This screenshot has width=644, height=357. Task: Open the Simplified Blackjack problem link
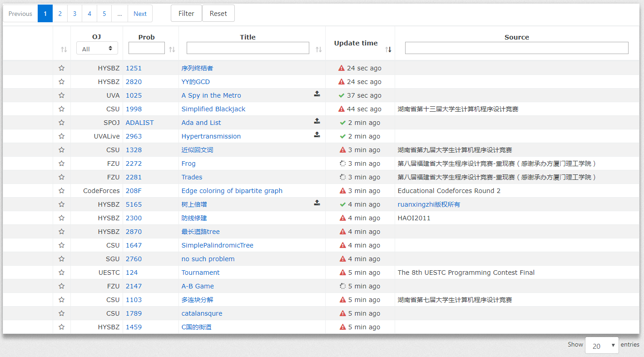[x=213, y=109]
